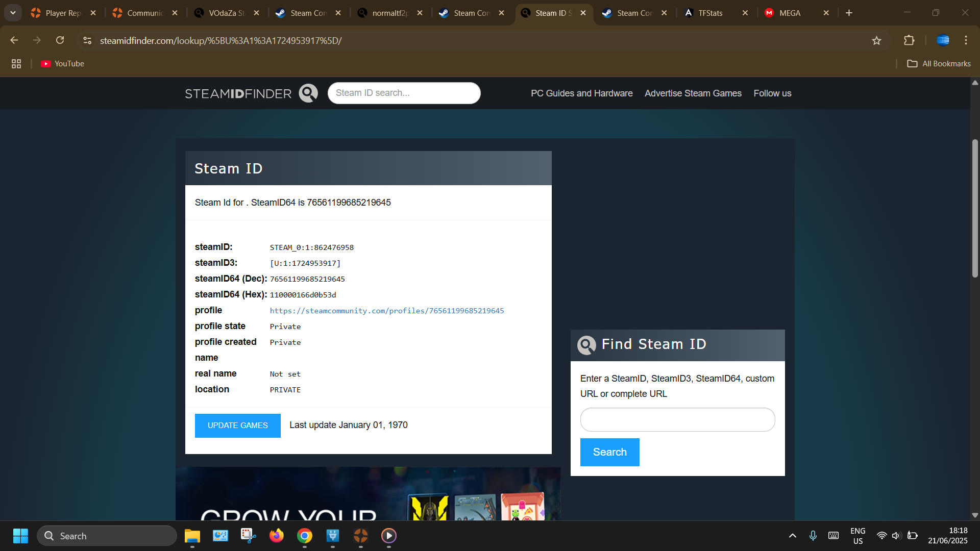Image resolution: width=980 pixels, height=551 pixels.
Task: Select the steamID value STEAM_0:1:862476958
Action: 312,247
